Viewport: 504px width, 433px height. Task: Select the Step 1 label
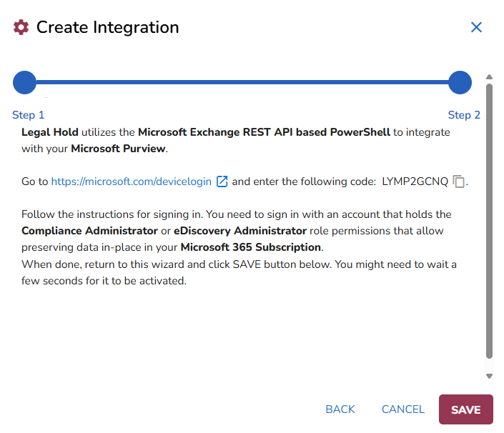click(29, 115)
